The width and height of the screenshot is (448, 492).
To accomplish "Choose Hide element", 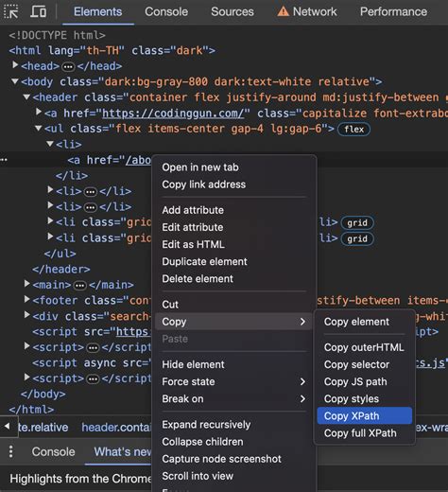I will (234, 364).
